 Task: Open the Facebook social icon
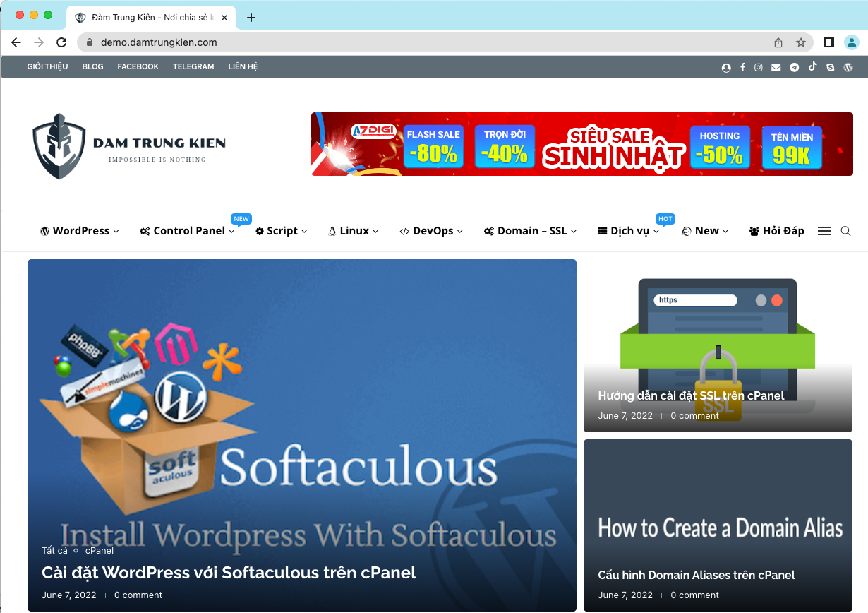[x=742, y=67]
